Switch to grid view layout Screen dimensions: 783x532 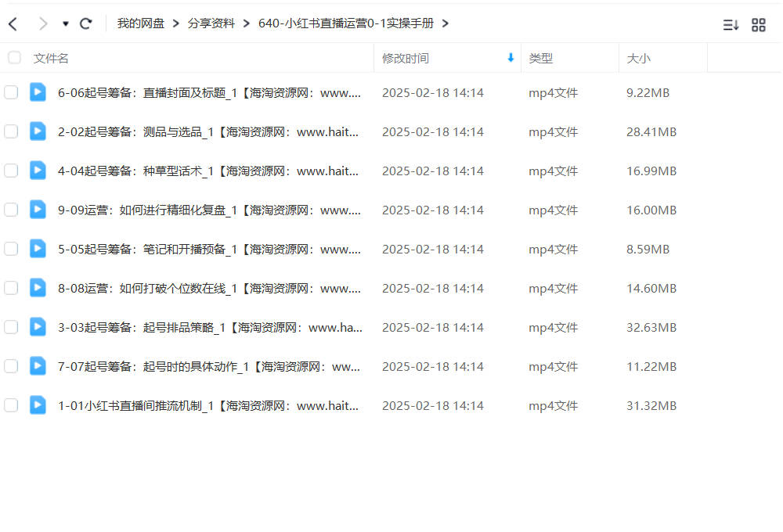click(759, 24)
